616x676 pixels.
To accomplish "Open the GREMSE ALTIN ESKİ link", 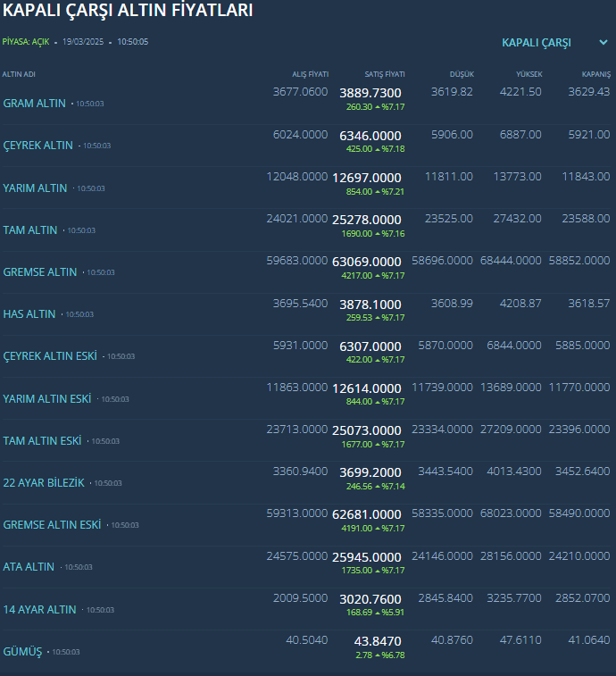I will (x=52, y=525).
